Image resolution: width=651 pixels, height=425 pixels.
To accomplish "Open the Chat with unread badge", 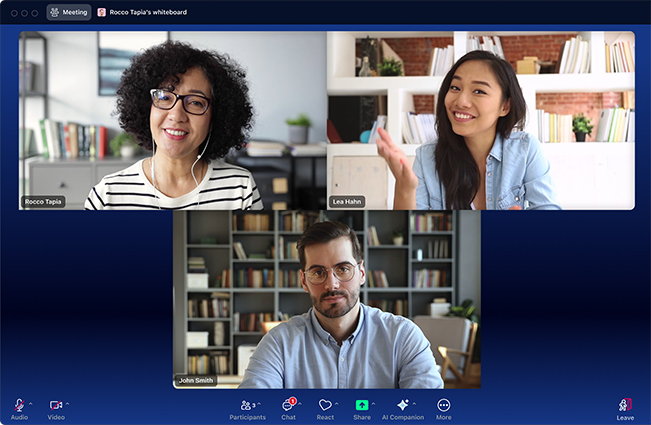I will [x=288, y=405].
